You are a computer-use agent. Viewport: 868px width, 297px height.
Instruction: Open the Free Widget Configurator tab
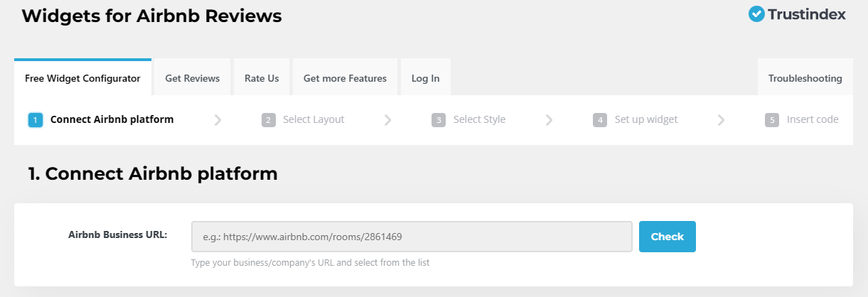(82, 78)
